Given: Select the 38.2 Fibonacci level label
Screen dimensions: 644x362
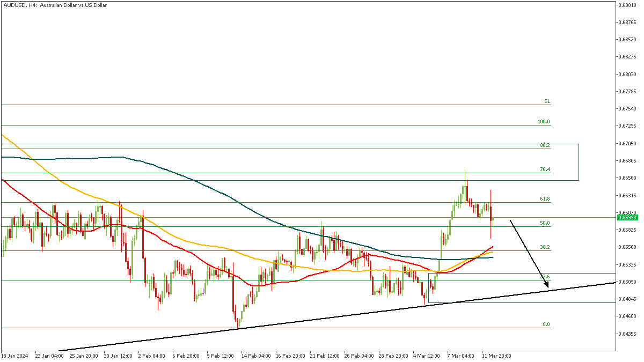Looking at the screenshot, I should 545,247.
